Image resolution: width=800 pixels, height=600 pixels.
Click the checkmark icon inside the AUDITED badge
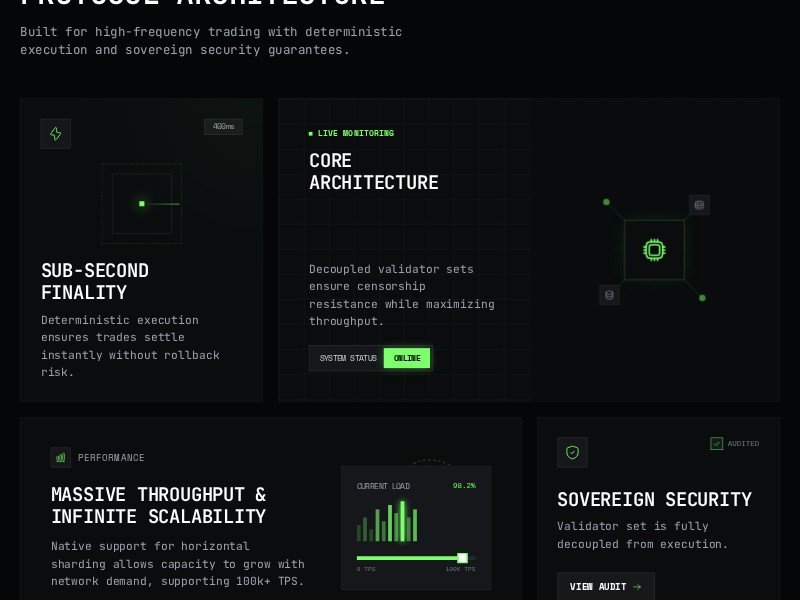click(716, 443)
